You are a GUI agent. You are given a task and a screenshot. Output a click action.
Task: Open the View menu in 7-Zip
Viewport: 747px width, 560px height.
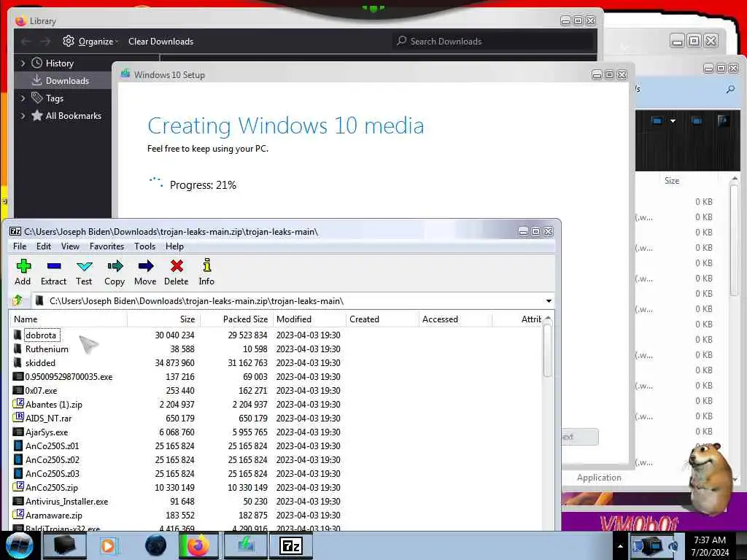[70, 246]
